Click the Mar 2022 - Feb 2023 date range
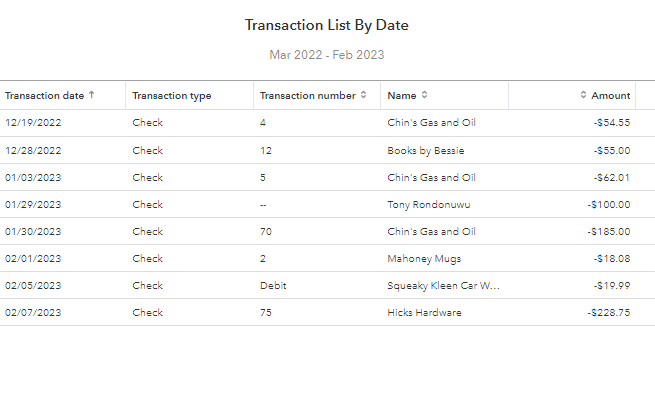 [327, 55]
